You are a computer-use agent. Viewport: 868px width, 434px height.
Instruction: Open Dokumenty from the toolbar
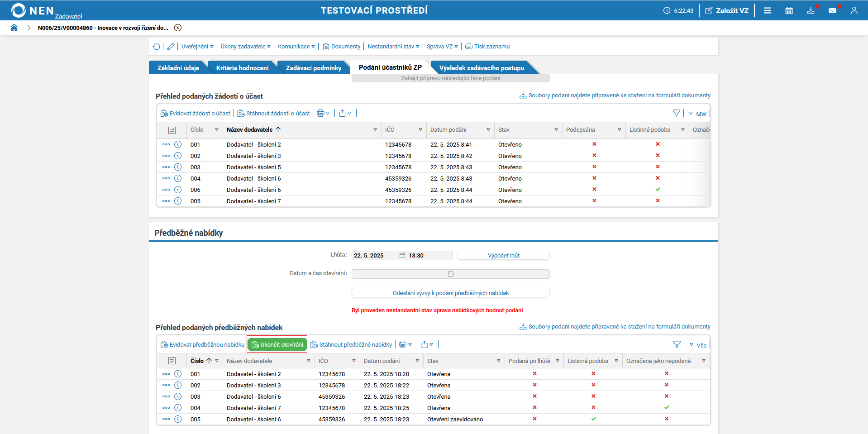[x=342, y=47]
